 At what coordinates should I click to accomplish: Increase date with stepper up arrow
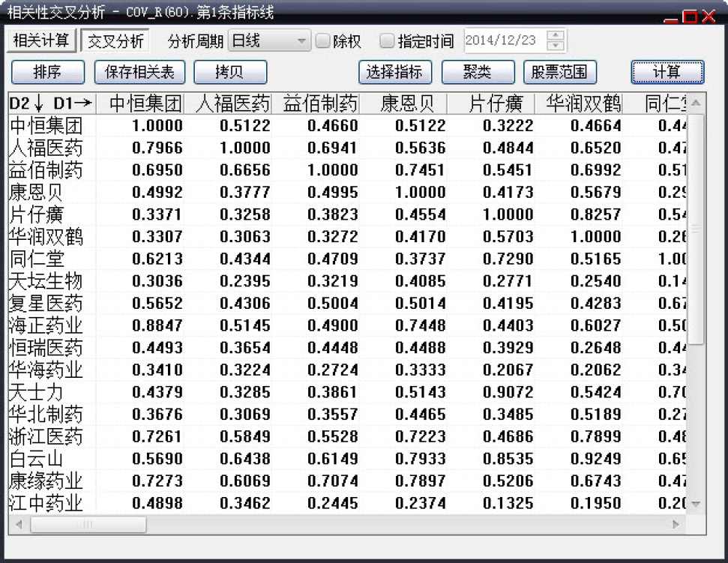click(556, 35)
